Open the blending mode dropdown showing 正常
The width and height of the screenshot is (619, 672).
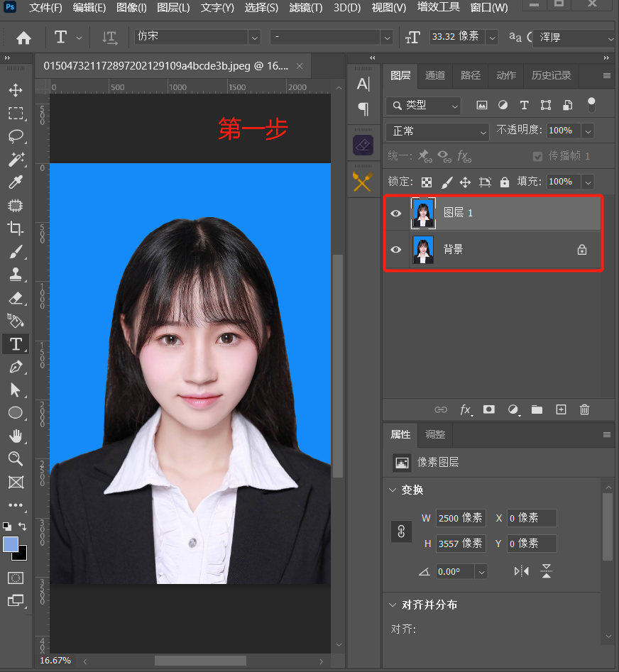(x=437, y=131)
